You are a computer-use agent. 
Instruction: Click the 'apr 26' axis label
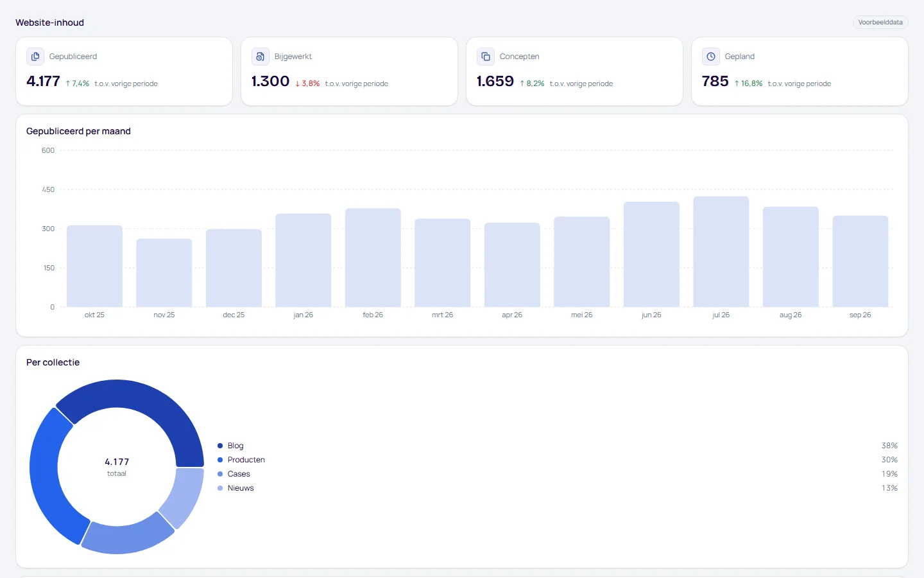[512, 315]
